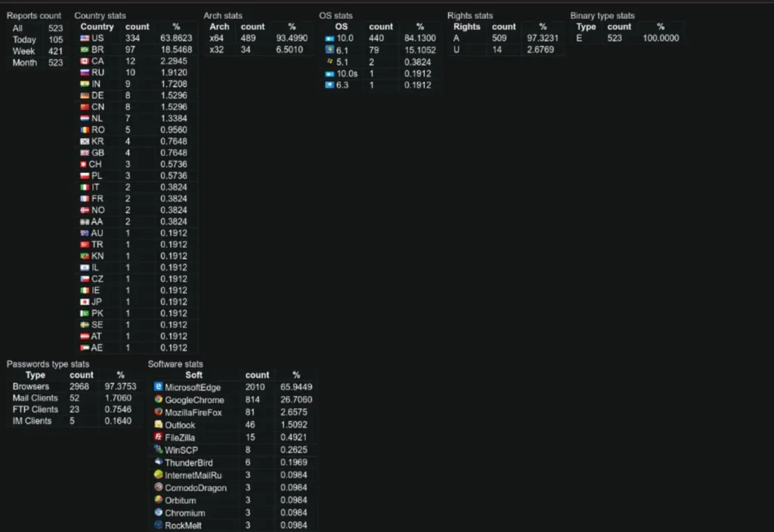Click the InternetMailRu icon
The height and width of the screenshot is (532, 774).
159,475
